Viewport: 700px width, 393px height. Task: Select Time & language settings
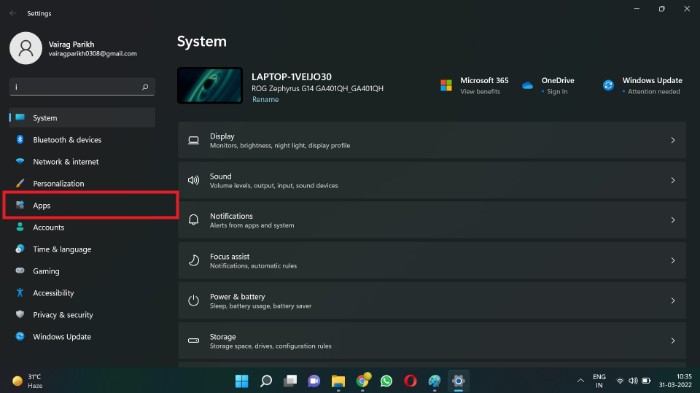tap(82, 249)
